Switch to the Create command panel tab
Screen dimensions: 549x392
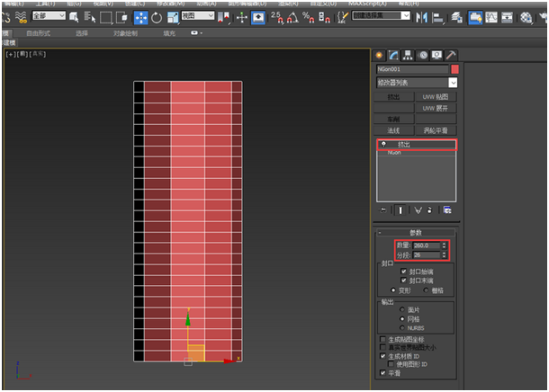point(379,55)
